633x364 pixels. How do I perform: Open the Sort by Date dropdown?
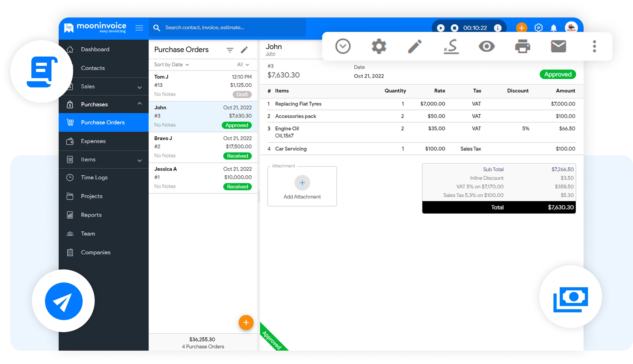click(171, 65)
